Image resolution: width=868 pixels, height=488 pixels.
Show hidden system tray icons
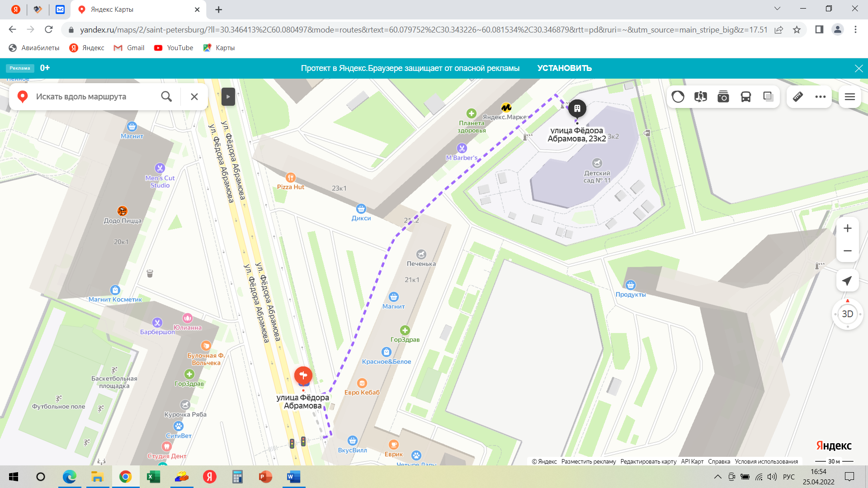[717, 477]
